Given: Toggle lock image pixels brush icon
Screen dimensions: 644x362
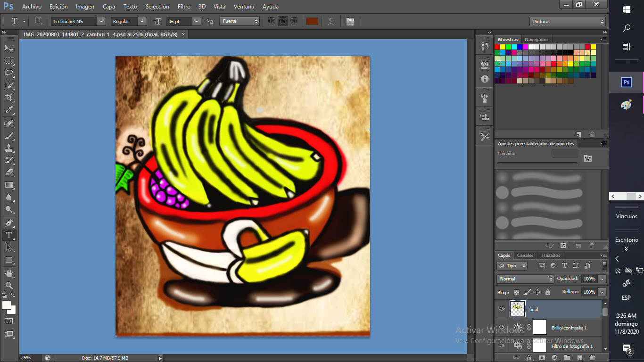Looking at the screenshot, I should [x=527, y=292].
